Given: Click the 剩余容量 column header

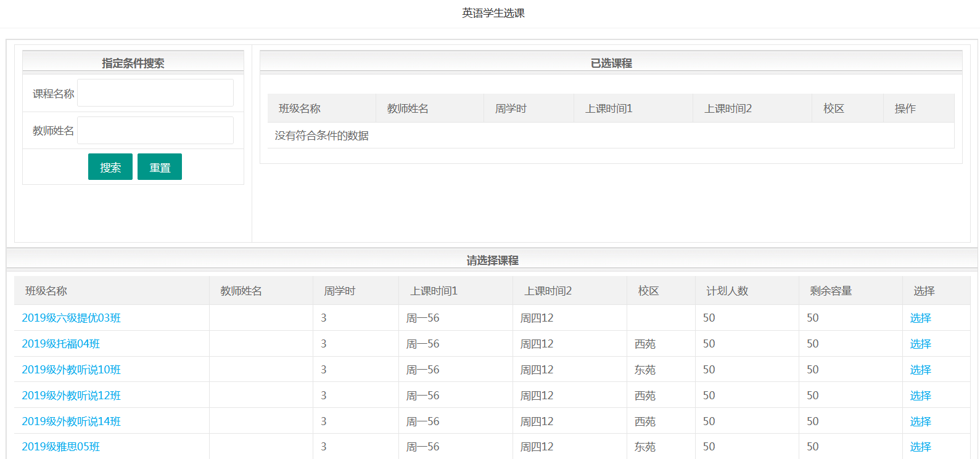Looking at the screenshot, I should [830, 291].
